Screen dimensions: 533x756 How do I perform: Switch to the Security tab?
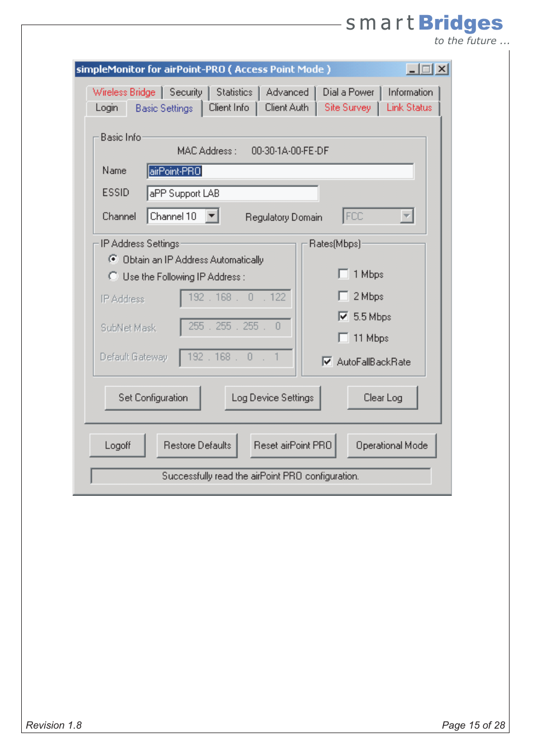point(185,92)
